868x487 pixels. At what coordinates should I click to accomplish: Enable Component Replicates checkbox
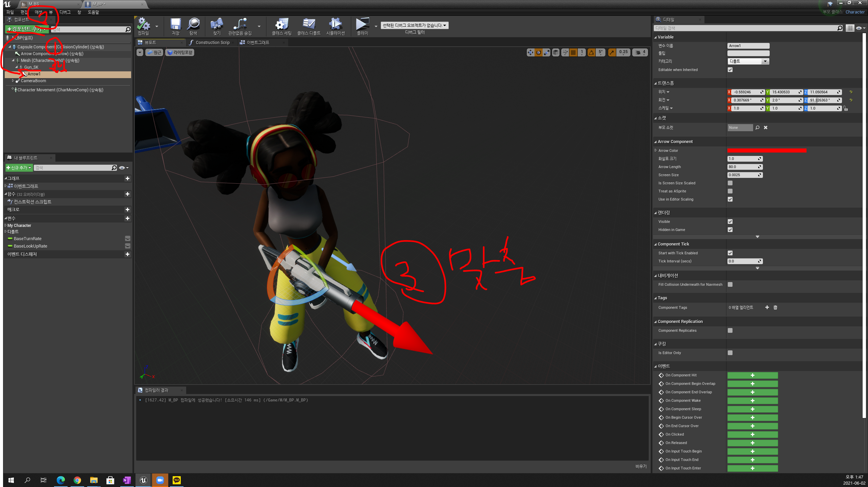730,330
